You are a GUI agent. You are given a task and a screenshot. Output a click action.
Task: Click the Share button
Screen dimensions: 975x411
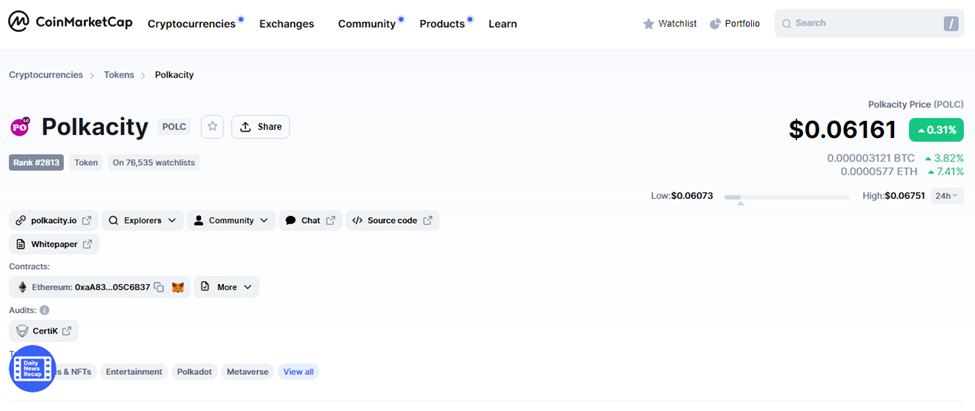261,127
